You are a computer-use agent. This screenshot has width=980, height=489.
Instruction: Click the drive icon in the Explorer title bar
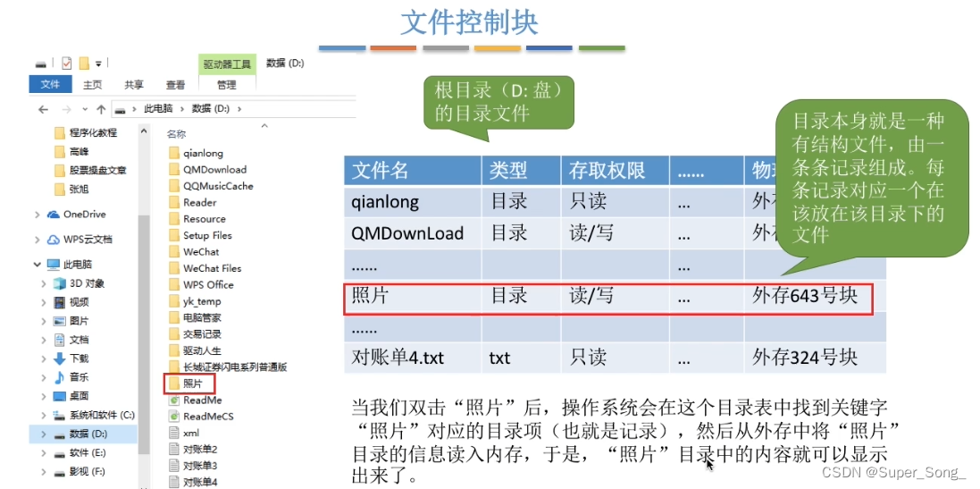click(x=40, y=64)
